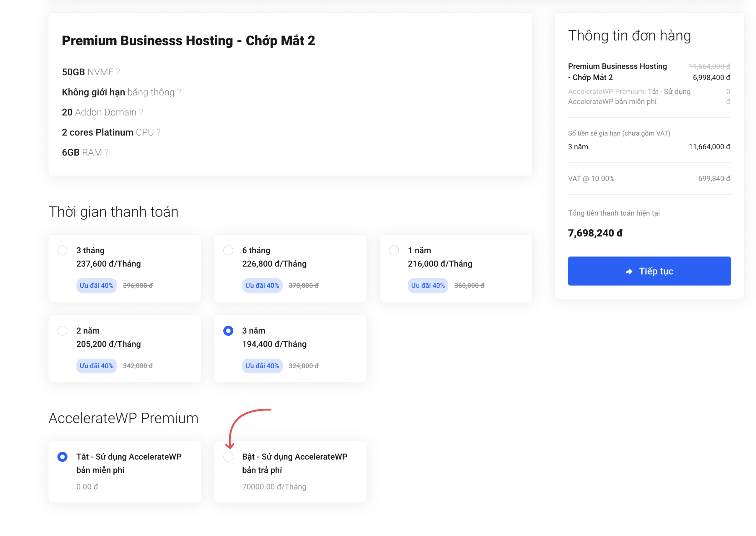Click the arrow icon on Tiếp tục button
Image resolution: width=756 pixels, height=536 pixels.
click(x=628, y=271)
